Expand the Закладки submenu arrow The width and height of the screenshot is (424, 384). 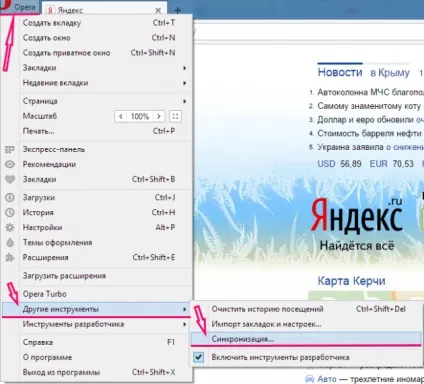[184, 68]
